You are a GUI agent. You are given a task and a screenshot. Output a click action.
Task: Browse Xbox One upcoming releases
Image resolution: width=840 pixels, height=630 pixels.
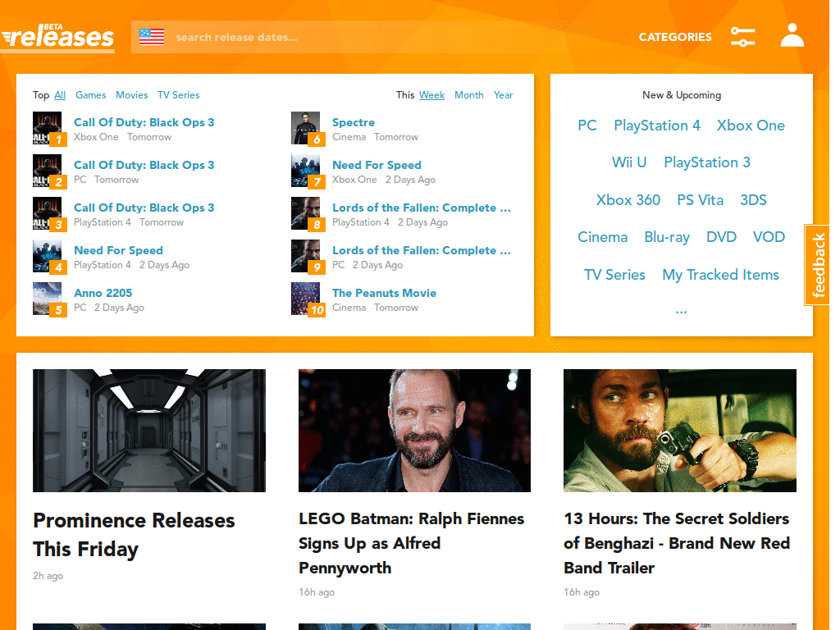tap(751, 126)
